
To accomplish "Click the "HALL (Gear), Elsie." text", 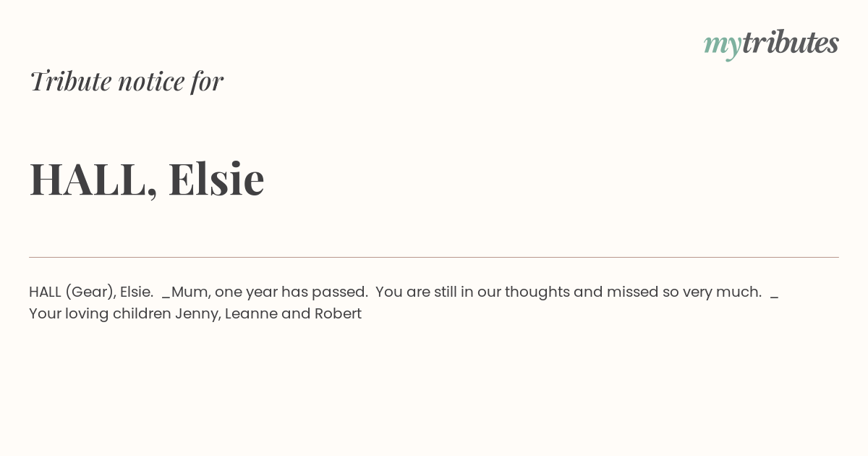I will [x=91, y=292].
